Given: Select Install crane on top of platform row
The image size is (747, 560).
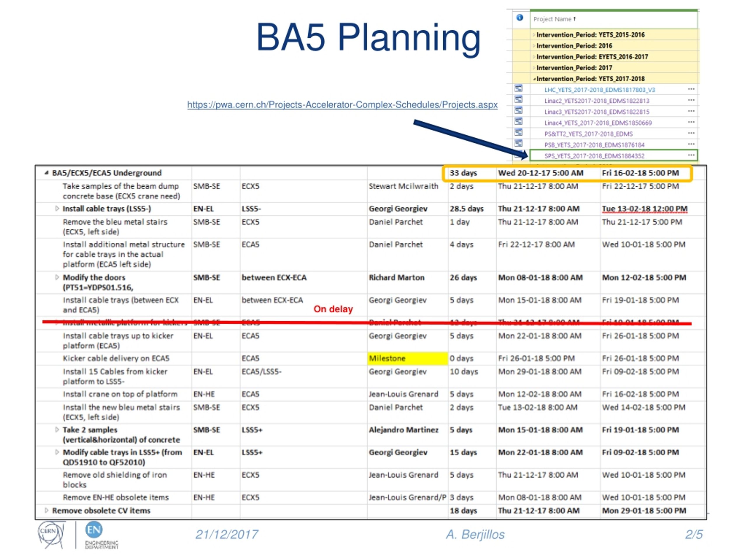Looking at the screenshot, I should [371, 394].
